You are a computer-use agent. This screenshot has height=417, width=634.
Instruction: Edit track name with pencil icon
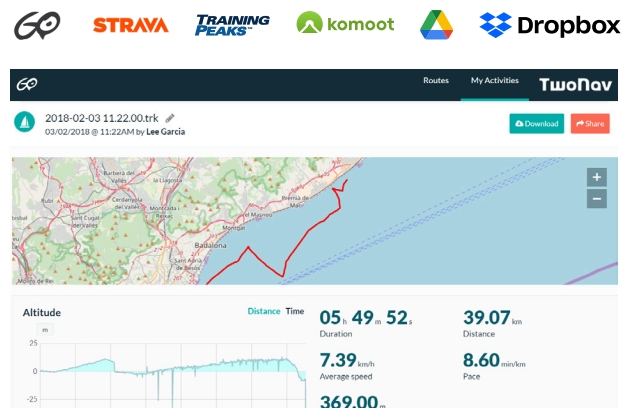pyautogui.click(x=170, y=118)
